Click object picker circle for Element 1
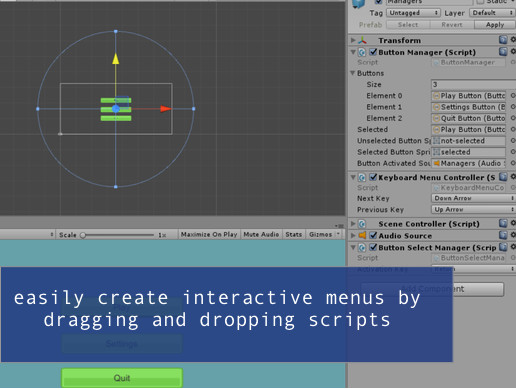 [513, 107]
